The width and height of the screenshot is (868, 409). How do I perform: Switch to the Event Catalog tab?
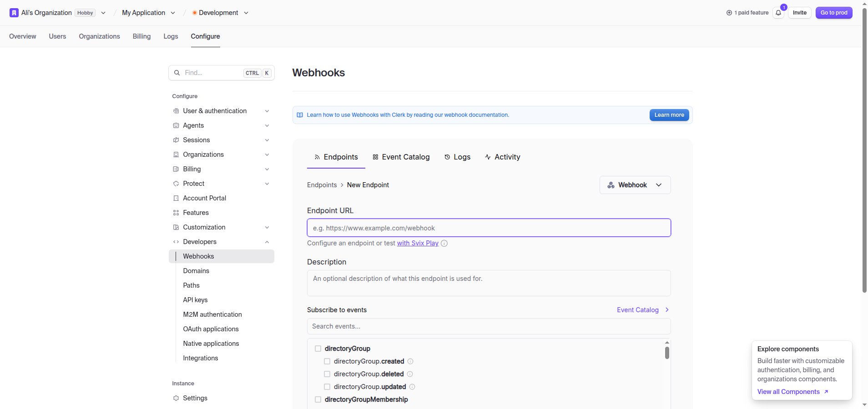click(x=401, y=157)
